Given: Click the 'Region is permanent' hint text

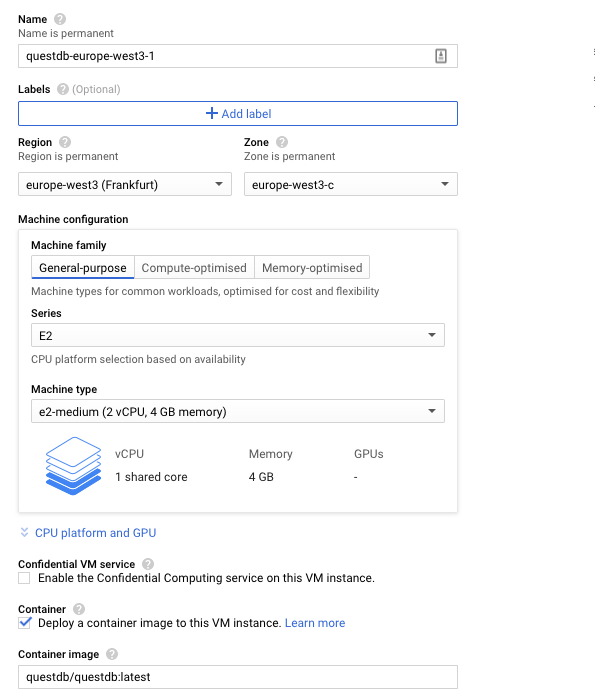Looking at the screenshot, I should [x=68, y=156].
